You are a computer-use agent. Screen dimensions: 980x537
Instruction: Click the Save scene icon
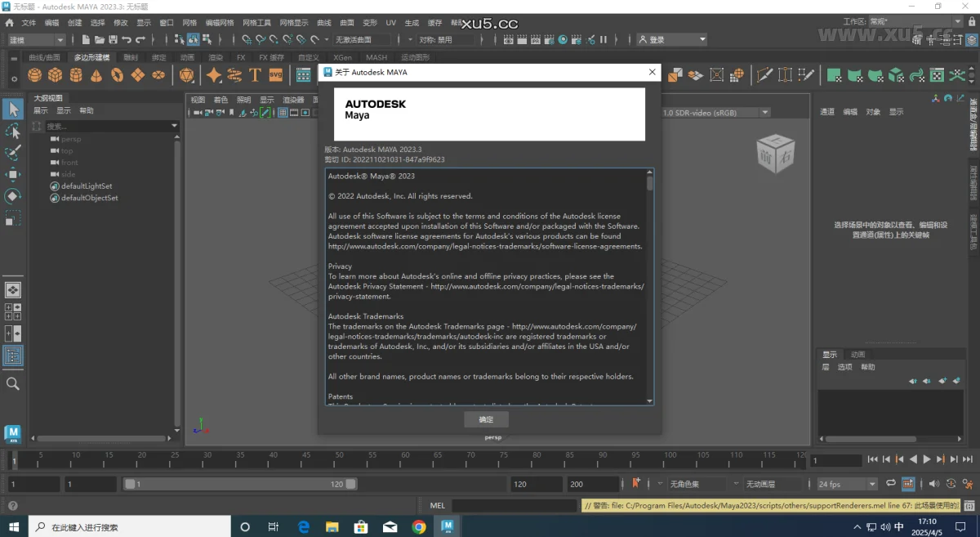(x=113, y=39)
